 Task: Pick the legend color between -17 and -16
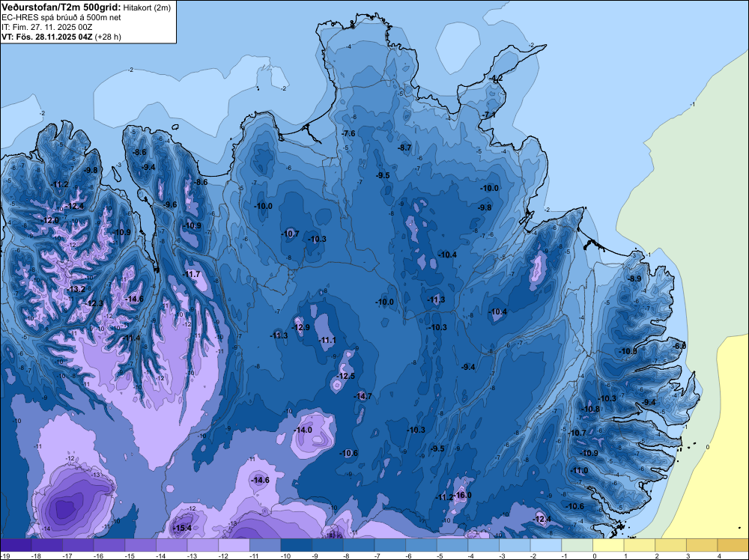[78, 545]
